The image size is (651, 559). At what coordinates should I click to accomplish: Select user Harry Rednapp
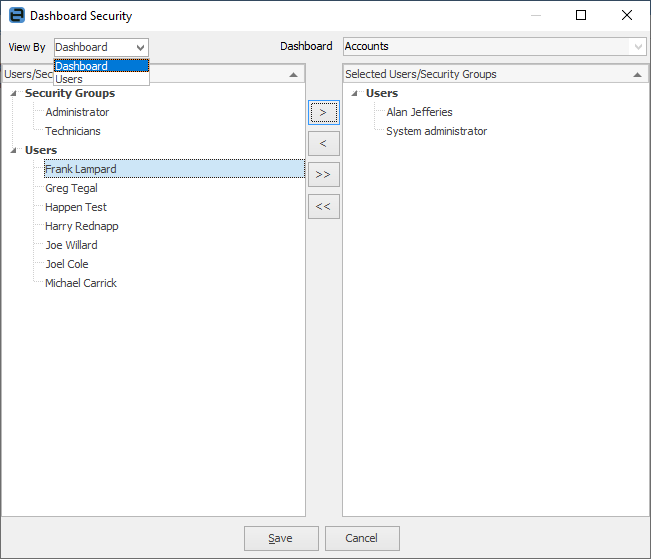[x=82, y=226]
